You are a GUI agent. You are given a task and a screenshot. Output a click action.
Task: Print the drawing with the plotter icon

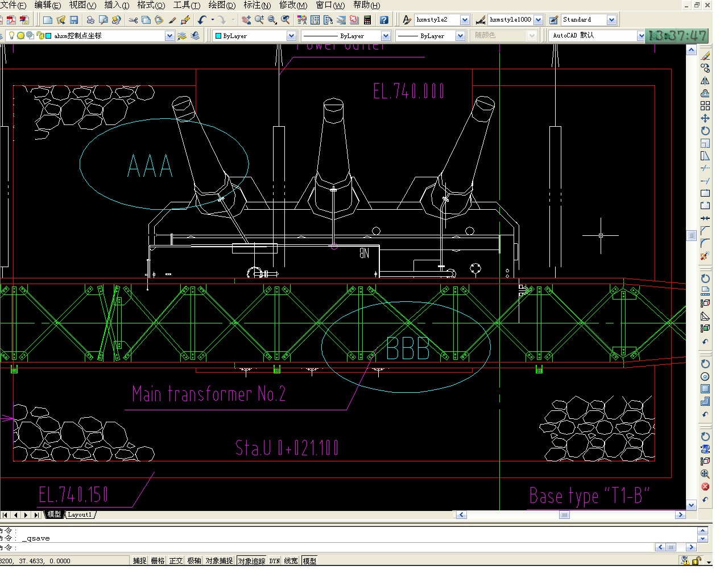[x=90, y=20]
